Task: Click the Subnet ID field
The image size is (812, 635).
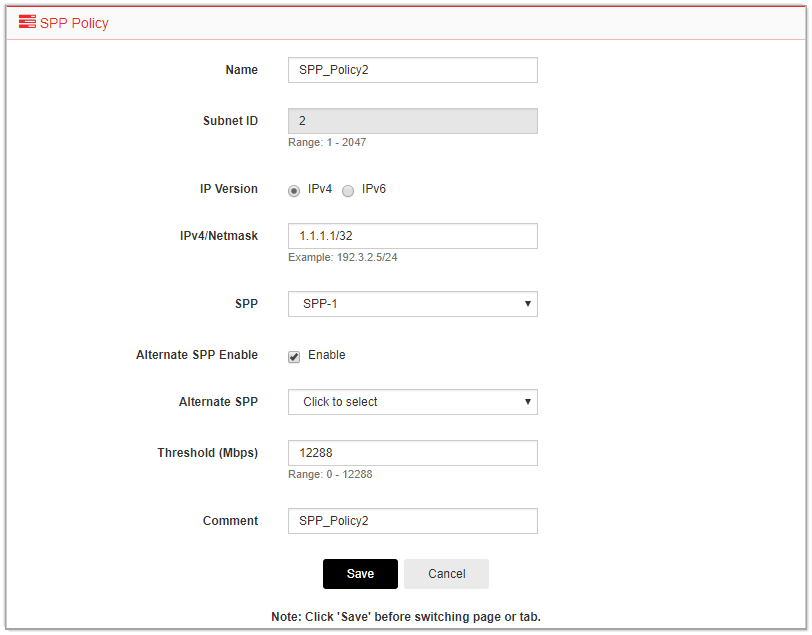Action: (413, 121)
